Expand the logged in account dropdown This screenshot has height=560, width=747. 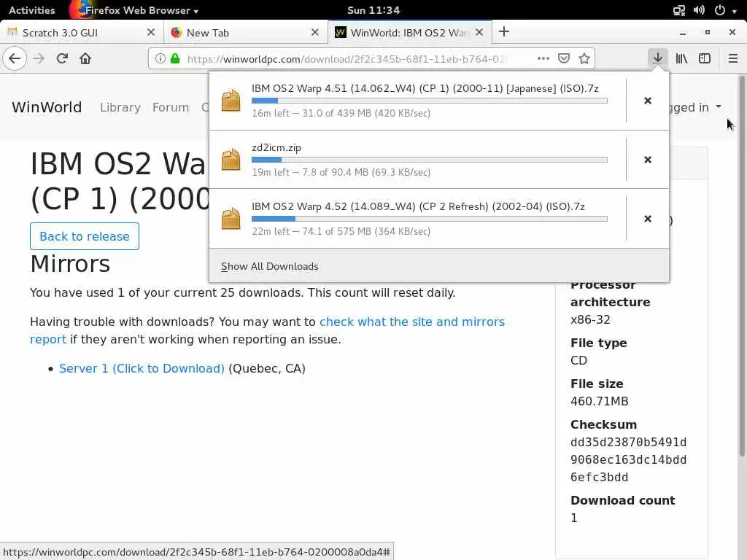pos(695,108)
